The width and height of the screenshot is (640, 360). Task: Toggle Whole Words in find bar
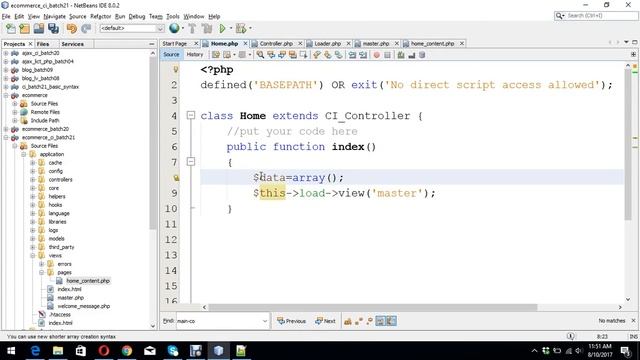[x=359, y=321]
